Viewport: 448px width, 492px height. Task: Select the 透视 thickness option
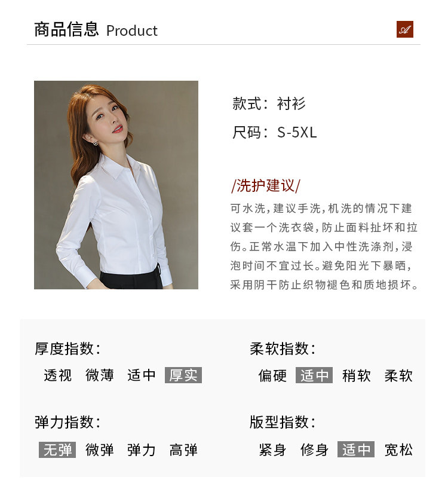tap(58, 375)
